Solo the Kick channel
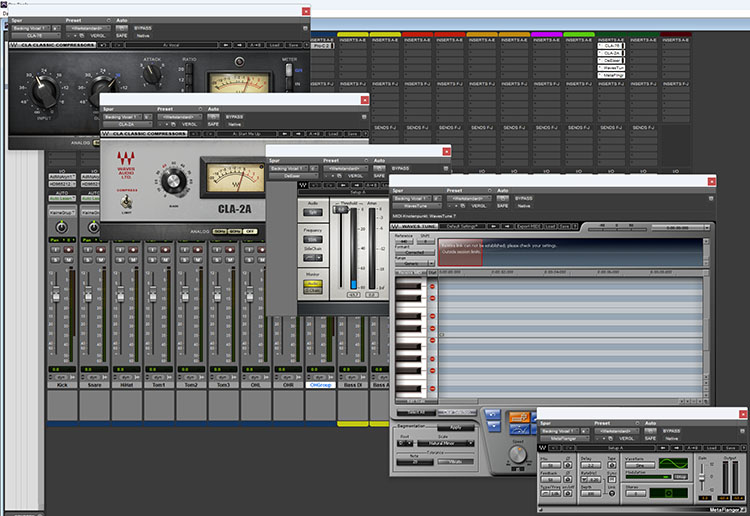750x516 pixels. 55,260
